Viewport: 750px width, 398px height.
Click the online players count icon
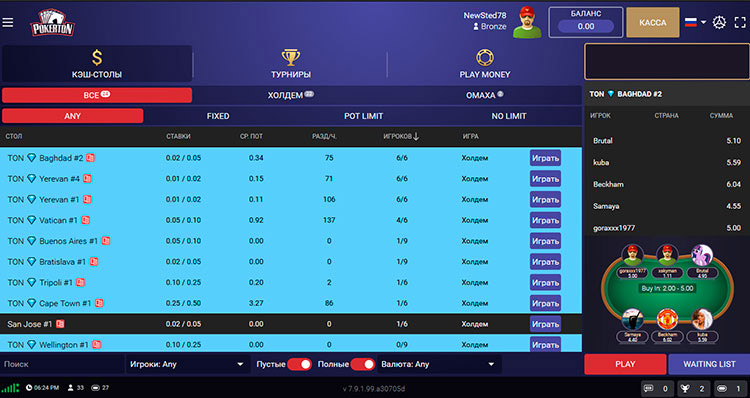click(71, 387)
